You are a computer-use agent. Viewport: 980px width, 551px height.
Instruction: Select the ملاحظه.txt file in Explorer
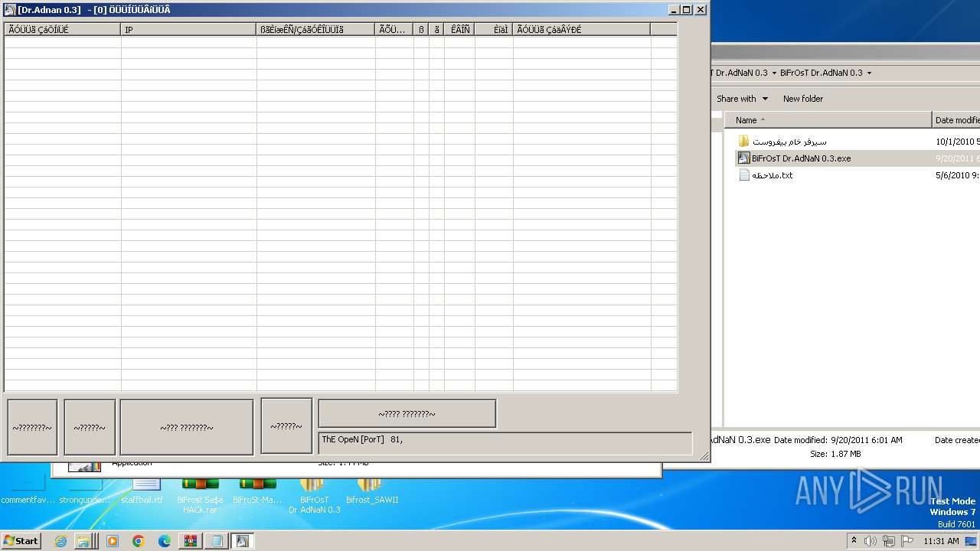tap(772, 175)
